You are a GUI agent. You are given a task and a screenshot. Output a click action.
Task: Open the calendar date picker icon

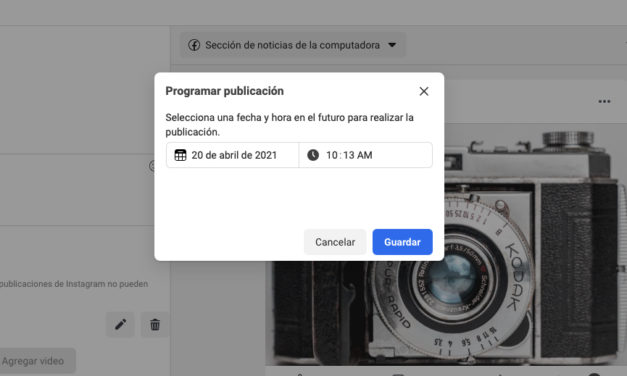[180, 155]
